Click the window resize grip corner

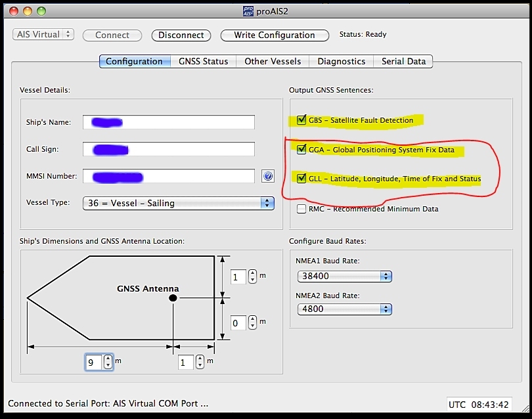[x=525, y=408]
